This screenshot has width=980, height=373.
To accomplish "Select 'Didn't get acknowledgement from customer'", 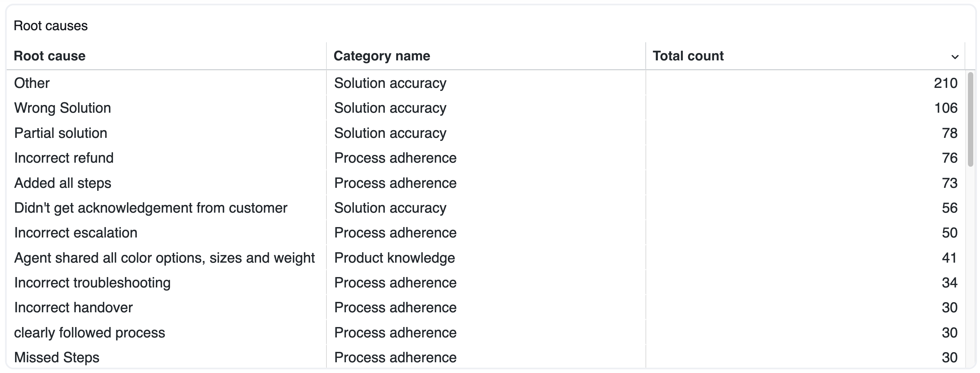I will click(x=150, y=208).
